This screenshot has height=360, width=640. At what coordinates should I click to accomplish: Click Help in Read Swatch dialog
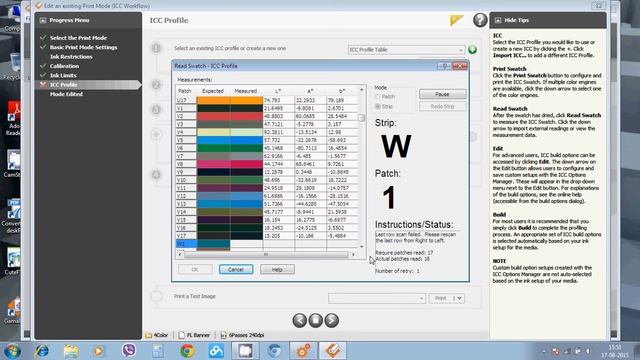[x=277, y=269]
